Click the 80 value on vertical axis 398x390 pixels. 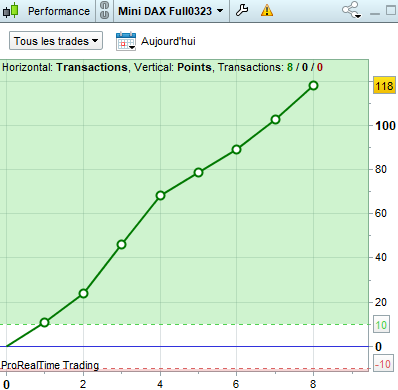(381, 169)
